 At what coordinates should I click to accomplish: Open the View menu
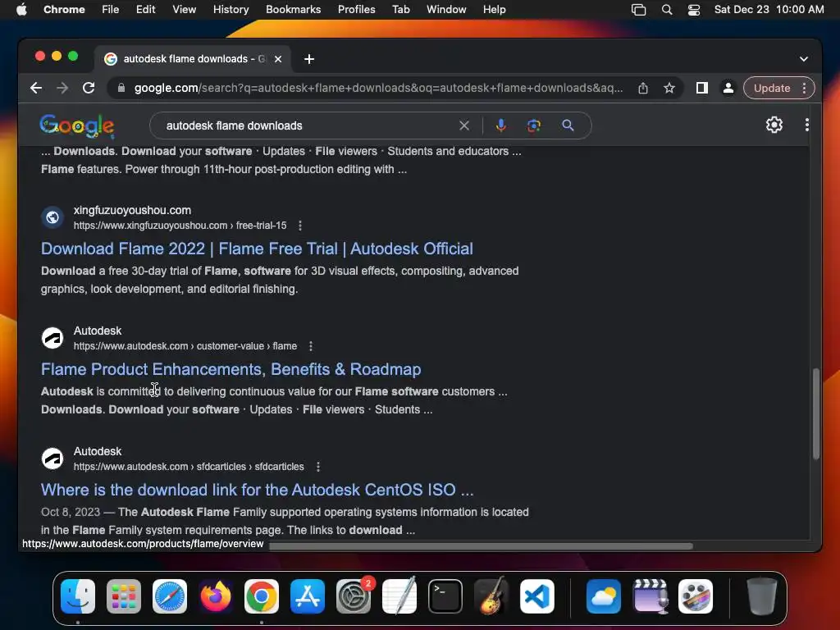(x=184, y=9)
